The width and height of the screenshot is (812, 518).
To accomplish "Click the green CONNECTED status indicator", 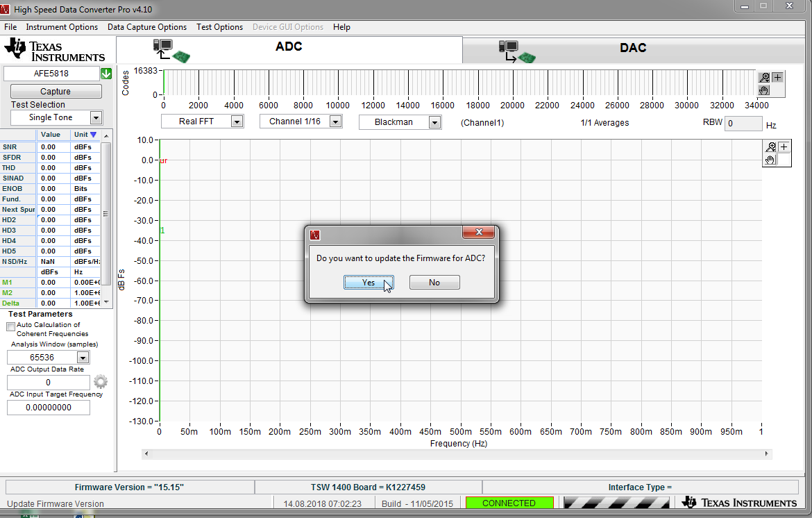I will coord(509,503).
